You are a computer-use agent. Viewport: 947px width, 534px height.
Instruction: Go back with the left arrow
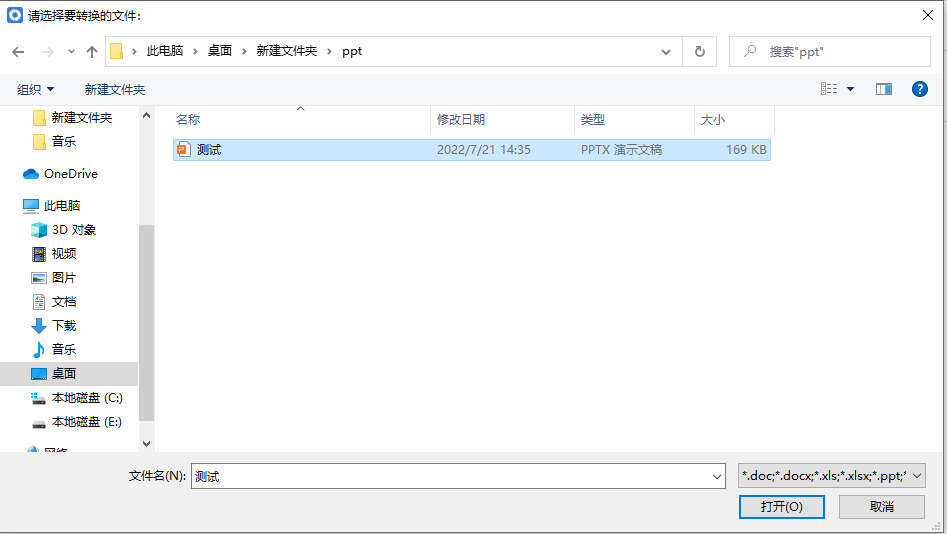coord(18,52)
